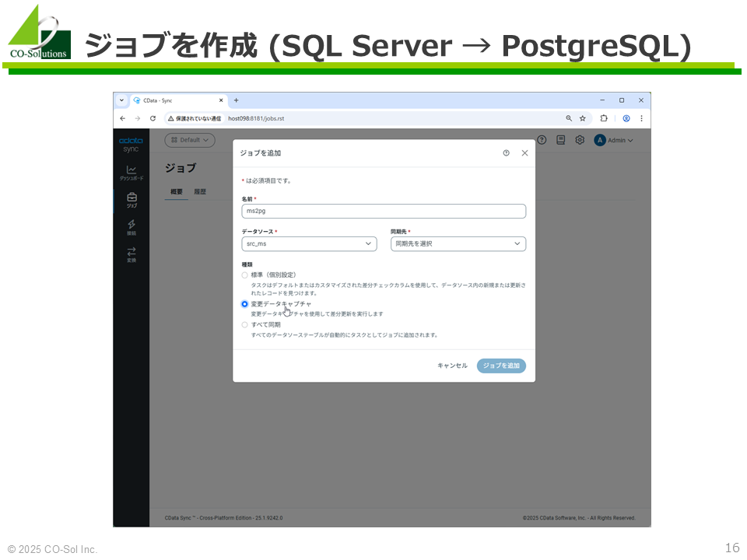Go to the 接続 lightning icon in the sidebar

pyautogui.click(x=132, y=227)
